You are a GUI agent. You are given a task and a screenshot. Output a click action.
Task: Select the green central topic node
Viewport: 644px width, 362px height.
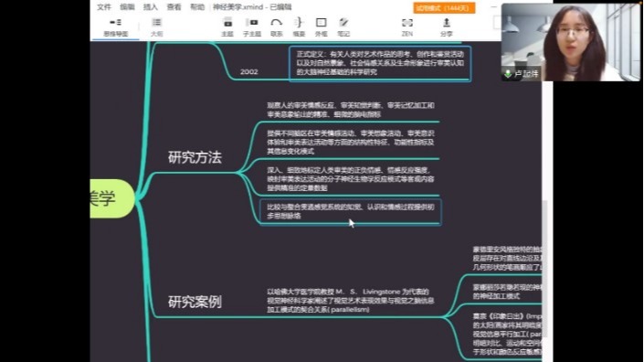[111, 198]
